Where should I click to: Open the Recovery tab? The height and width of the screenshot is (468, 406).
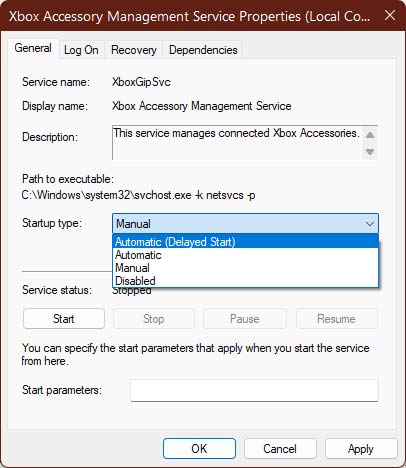134,50
